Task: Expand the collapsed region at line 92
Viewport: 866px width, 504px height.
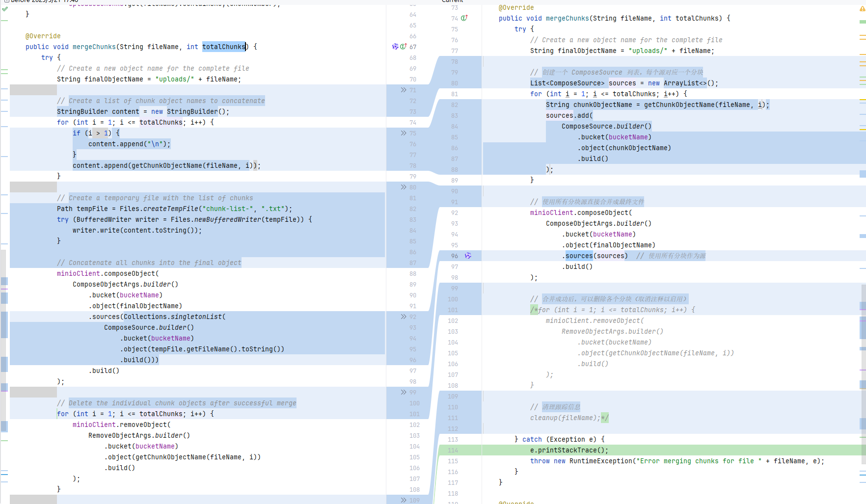Action: 404,317
